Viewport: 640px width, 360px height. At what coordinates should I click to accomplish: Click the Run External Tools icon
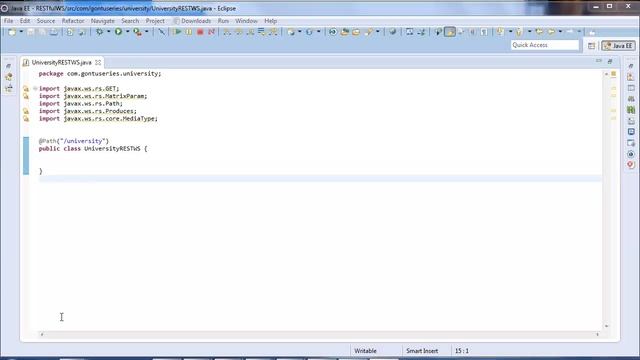coord(138,32)
